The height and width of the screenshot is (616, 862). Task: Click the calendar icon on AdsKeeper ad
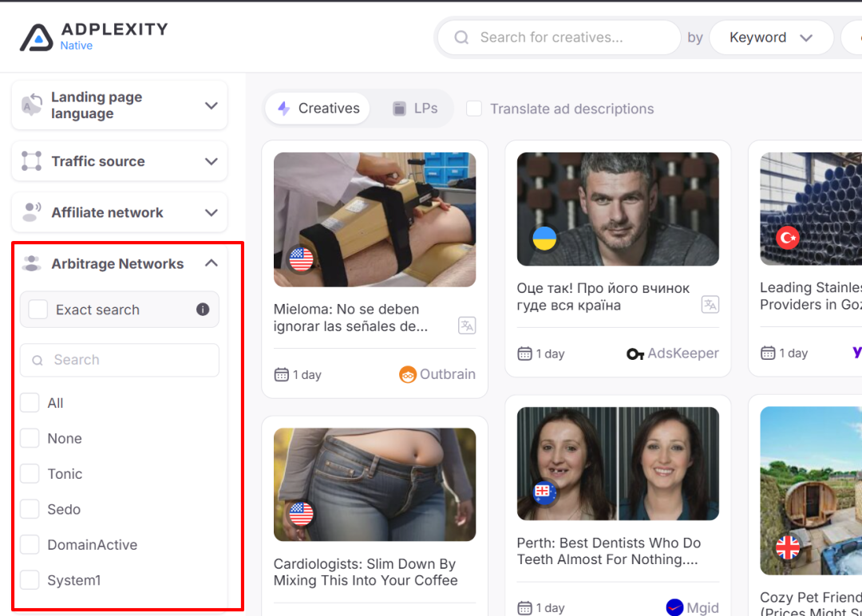click(524, 353)
